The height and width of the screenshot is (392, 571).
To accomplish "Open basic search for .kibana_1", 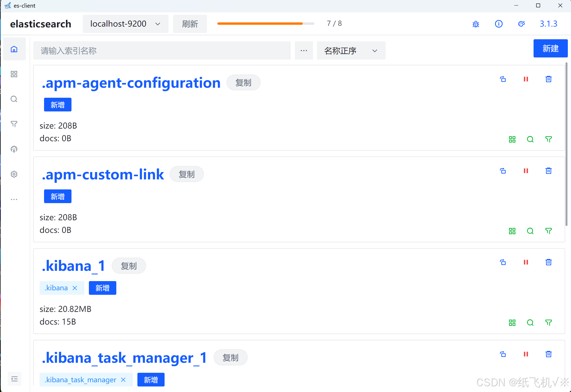I will click(530, 323).
